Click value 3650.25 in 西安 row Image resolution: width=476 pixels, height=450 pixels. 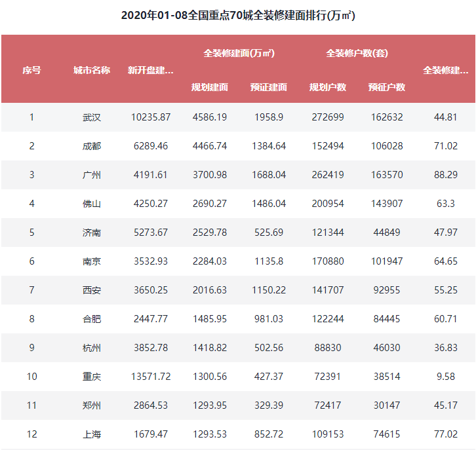click(151, 290)
